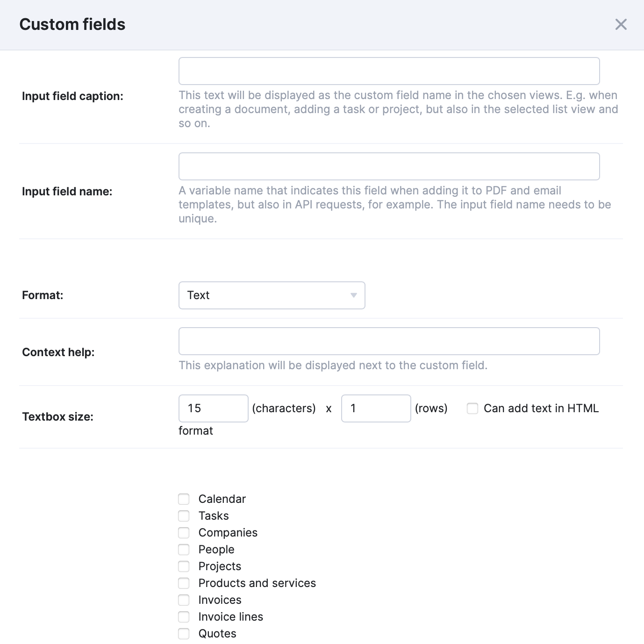Enable the Quotes checkbox
Screen dimensions: 644x644
(184, 634)
